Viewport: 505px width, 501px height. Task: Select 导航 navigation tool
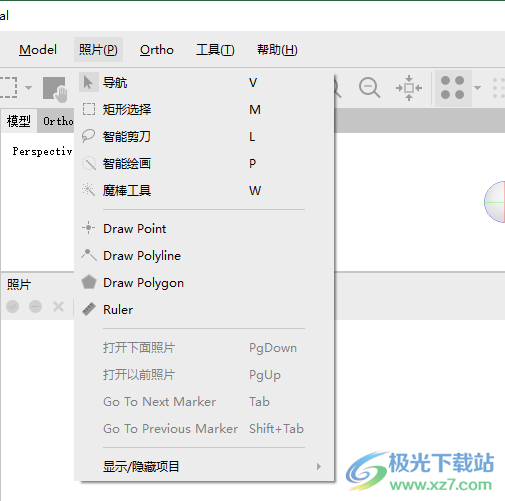click(204, 82)
